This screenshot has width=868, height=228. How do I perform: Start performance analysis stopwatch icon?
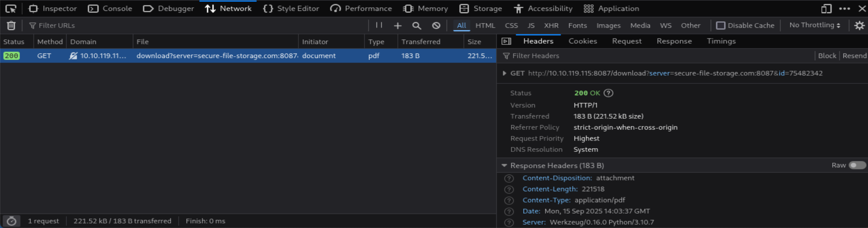coord(11,221)
